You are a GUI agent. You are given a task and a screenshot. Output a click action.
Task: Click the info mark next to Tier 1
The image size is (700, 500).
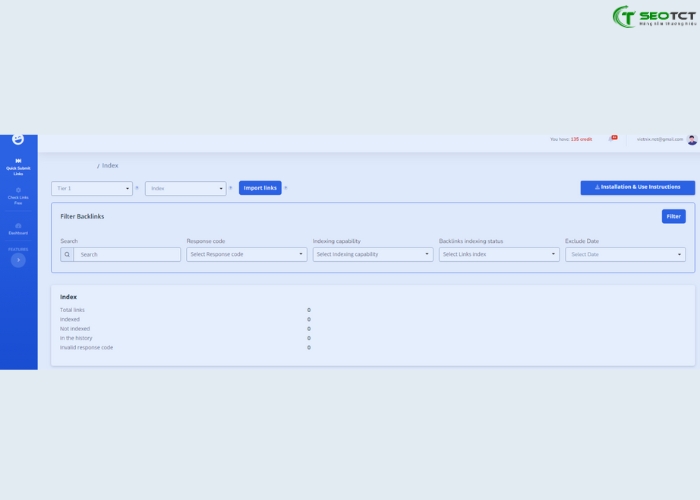(137, 188)
